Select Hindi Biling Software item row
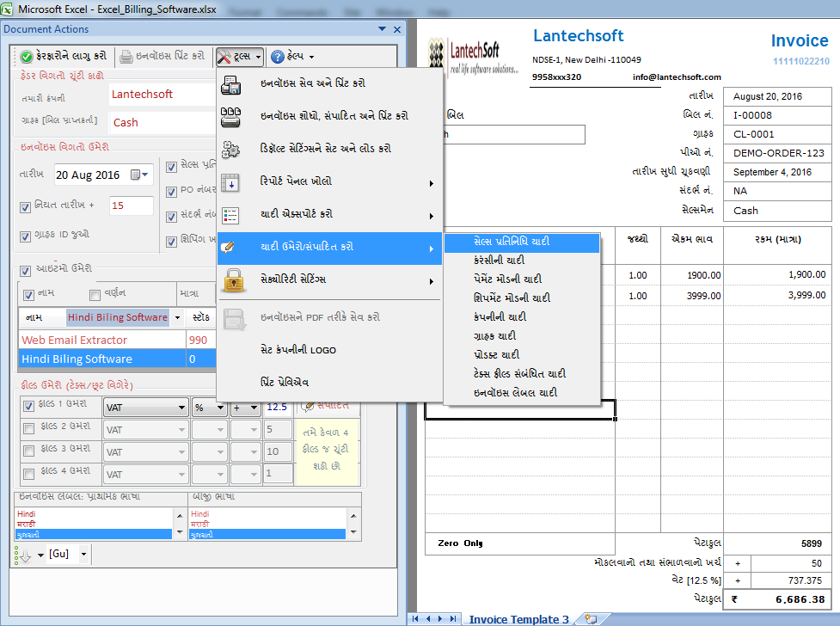840x626 pixels. (117, 359)
